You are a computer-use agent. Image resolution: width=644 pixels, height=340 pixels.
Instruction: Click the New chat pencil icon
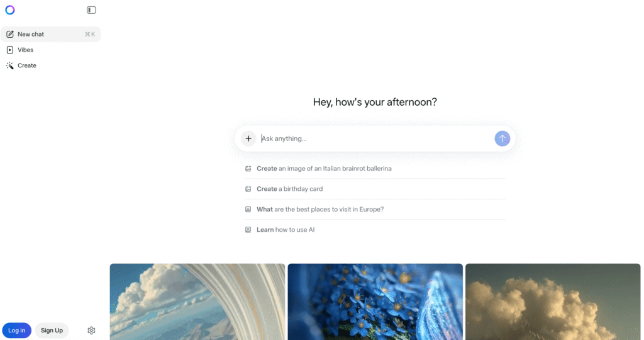tap(10, 34)
